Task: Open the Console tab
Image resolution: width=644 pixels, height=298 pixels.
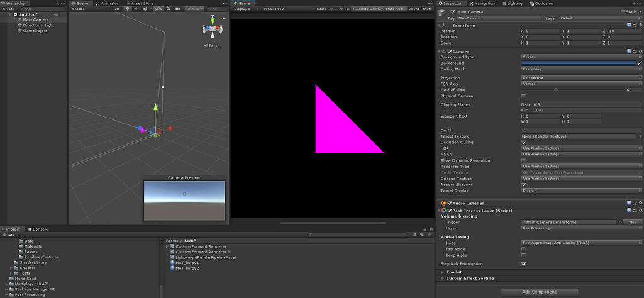Action: click(39, 229)
